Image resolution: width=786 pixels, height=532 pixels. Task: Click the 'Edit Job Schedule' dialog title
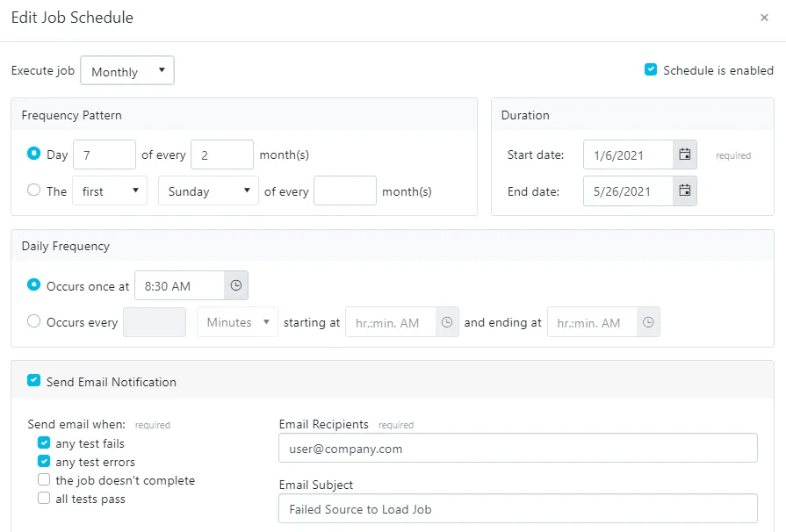tap(72, 18)
